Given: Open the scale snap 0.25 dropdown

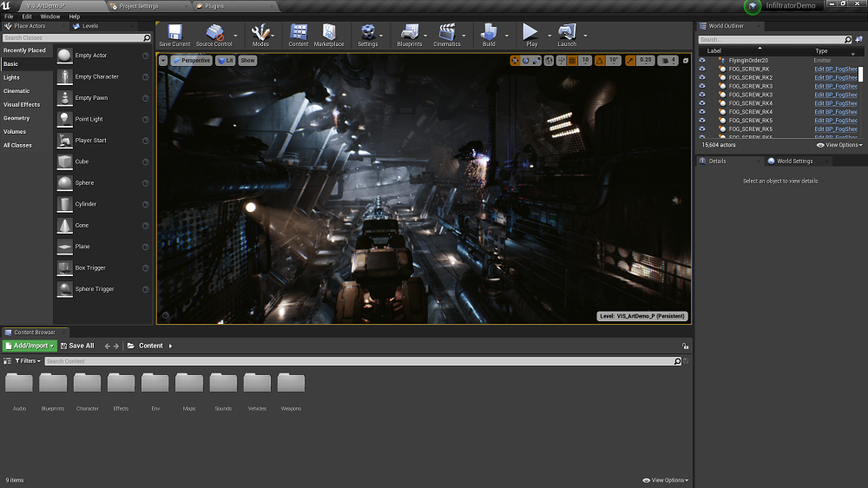Looking at the screenshot, I should coord(646,61).
